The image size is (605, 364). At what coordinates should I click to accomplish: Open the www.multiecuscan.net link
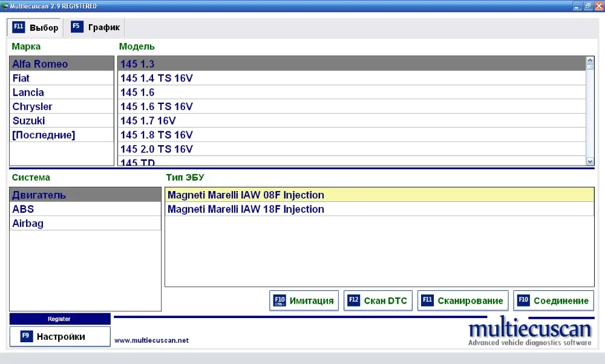point(151,340)
